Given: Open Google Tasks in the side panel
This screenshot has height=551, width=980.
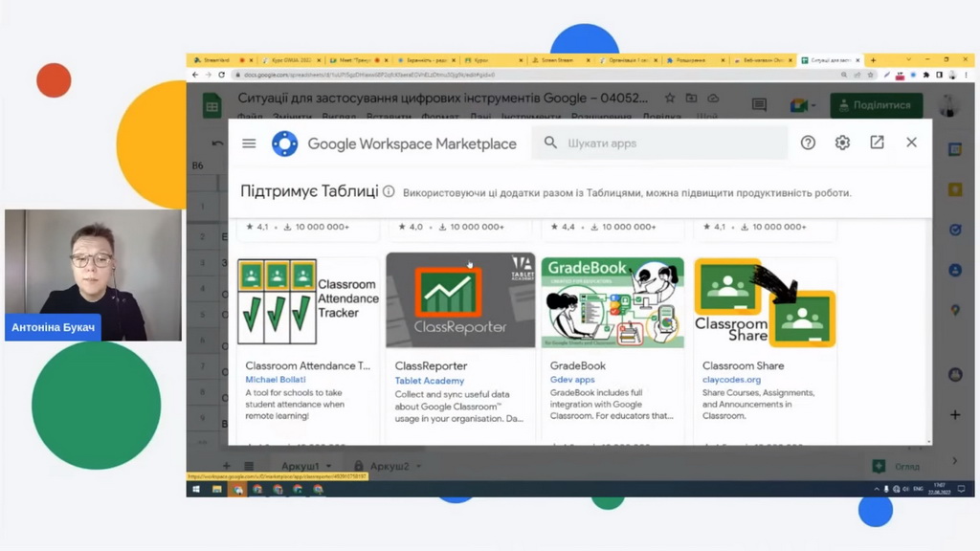Looking at the screenshot, I should click(955, 230).
